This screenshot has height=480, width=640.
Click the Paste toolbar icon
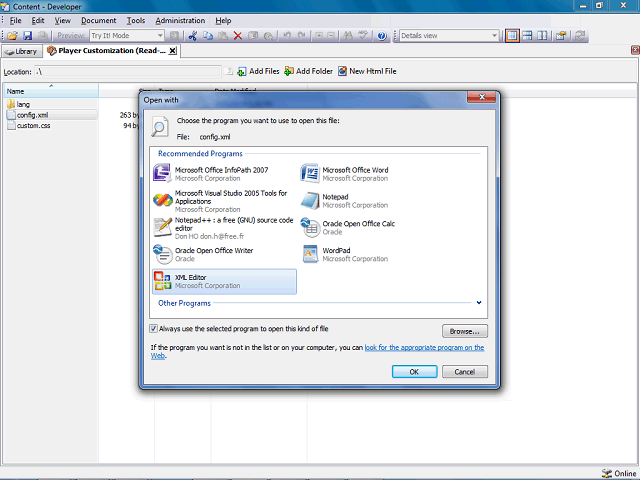tap(223, 36)
